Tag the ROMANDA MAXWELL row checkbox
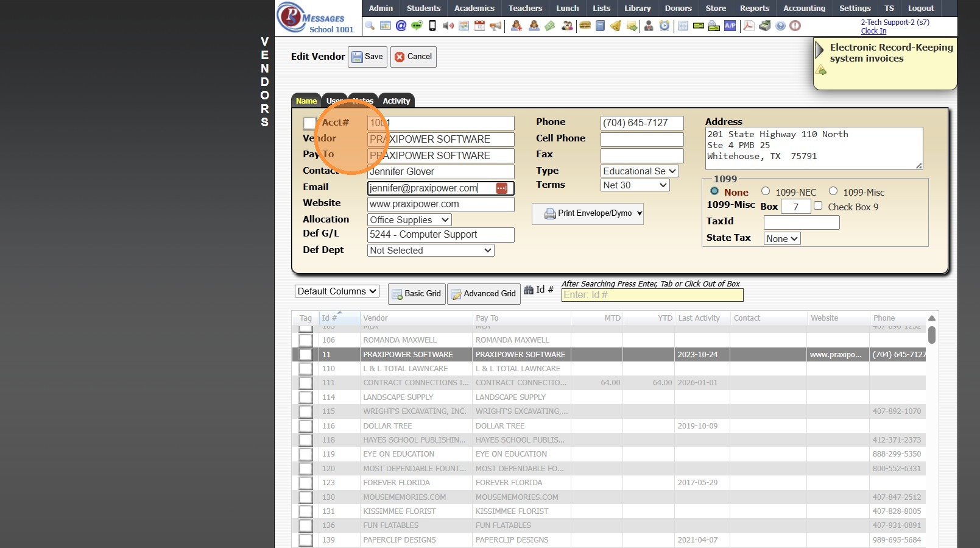Image resolution: width=980 pixels, height=548 pixels. click(306, 340)
